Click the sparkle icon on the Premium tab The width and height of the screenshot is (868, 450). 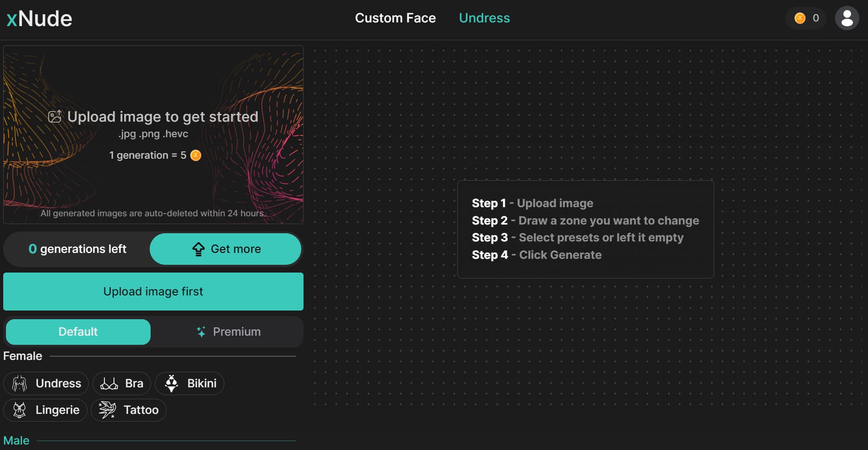click(201, 332)
